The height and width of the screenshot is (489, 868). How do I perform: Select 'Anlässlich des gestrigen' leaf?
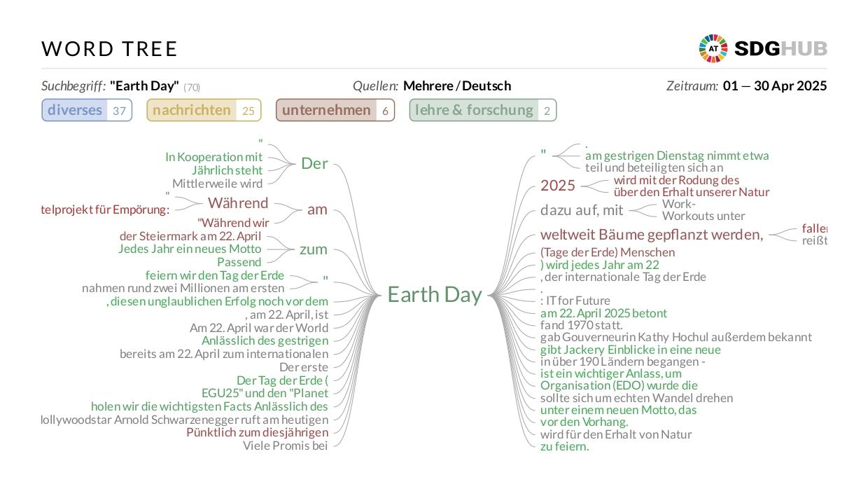tap(265, 340)
